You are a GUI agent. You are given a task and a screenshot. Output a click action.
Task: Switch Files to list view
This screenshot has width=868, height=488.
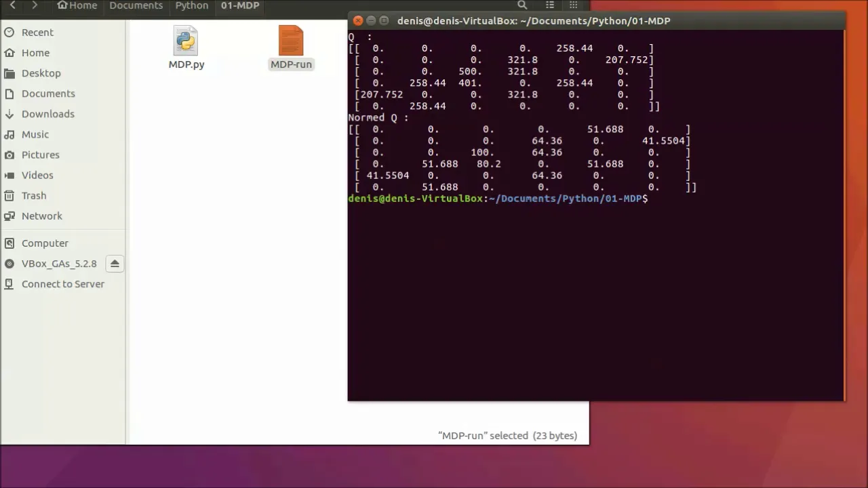pos(550,5)
